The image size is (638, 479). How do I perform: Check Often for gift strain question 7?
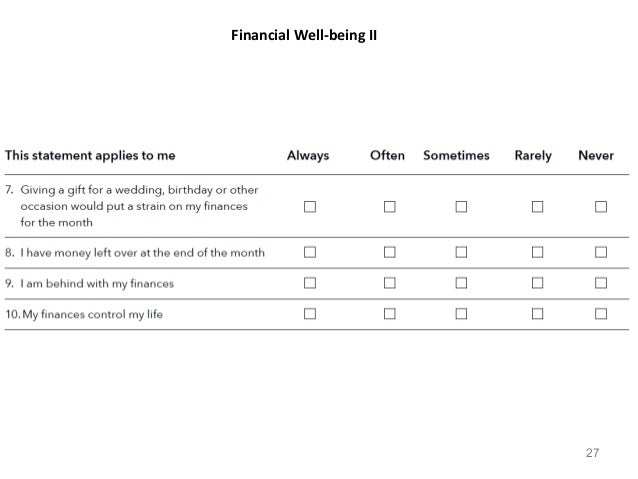(390, 207)
